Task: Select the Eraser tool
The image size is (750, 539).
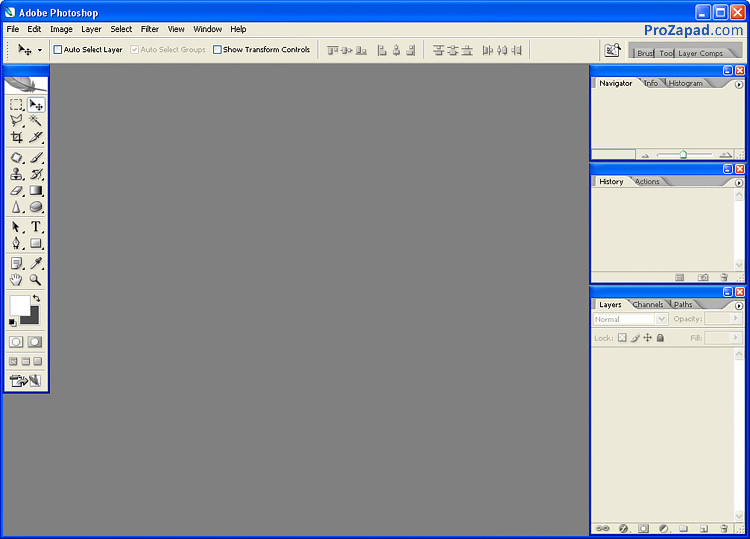Action: point(16,190)
